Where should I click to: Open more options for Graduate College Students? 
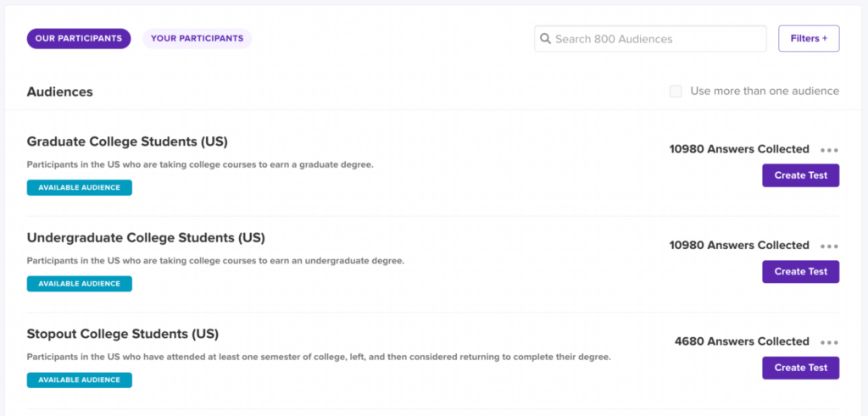tap(829, 150)
